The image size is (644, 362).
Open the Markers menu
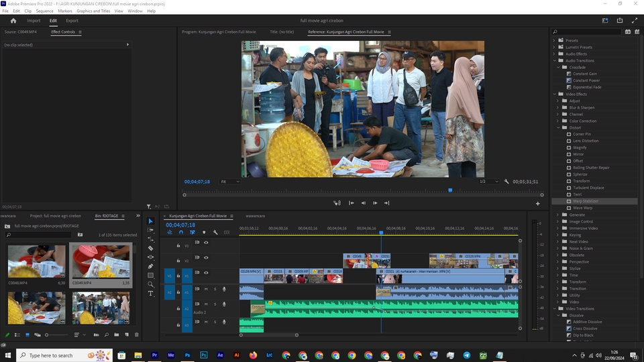(65, 11)
